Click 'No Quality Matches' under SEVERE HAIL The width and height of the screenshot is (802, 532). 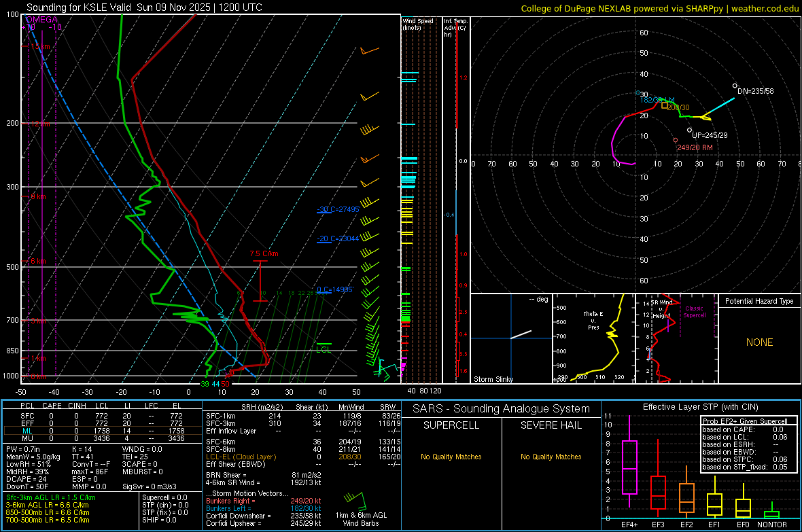[551, 457]
